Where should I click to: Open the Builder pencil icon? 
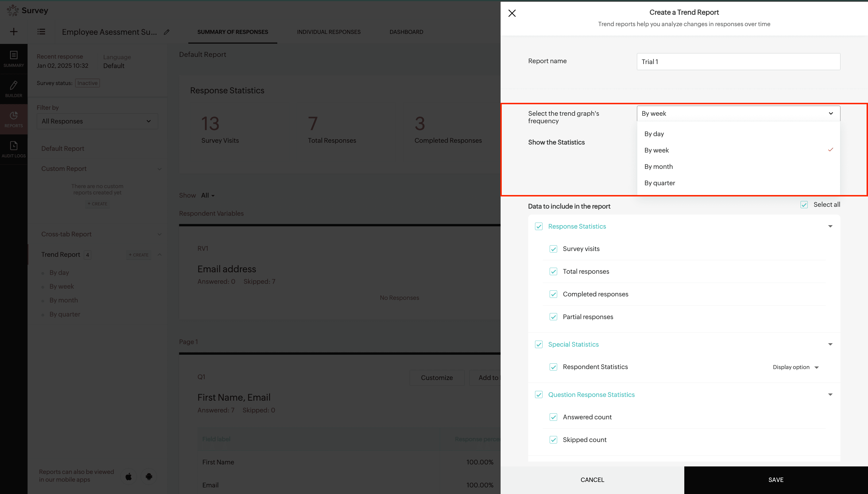(x=13, y=89)
